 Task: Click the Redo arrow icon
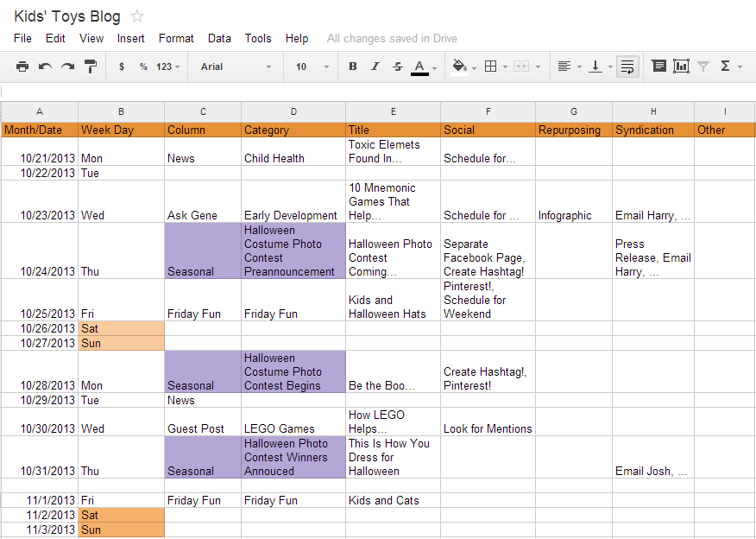(x=67, y=67)
